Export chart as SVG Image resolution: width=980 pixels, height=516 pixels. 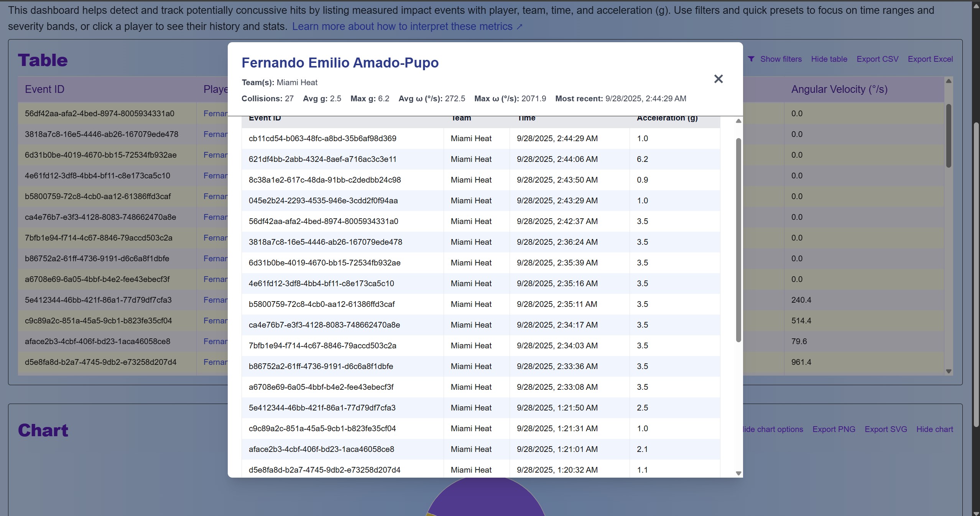click(x=886, y=429)
